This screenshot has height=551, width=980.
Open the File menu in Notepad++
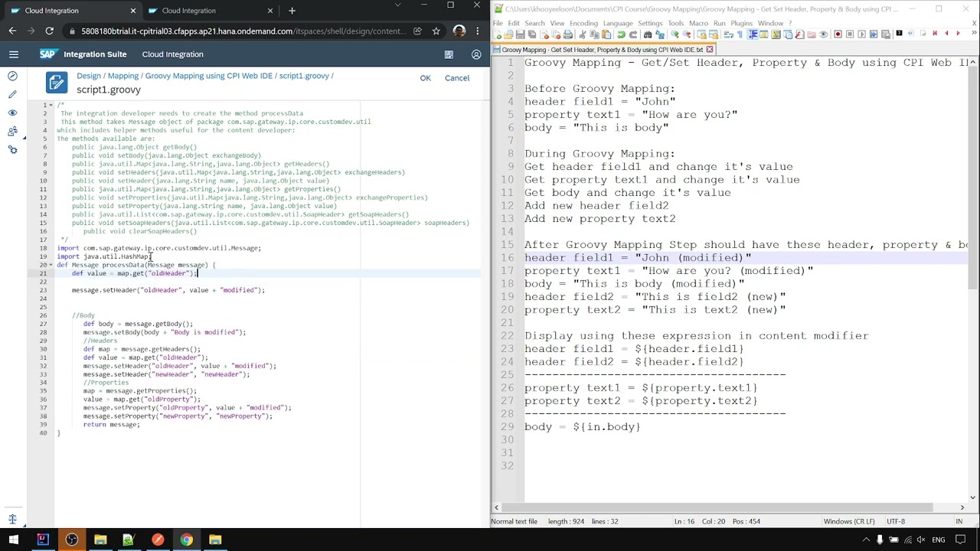coord(498,23)
